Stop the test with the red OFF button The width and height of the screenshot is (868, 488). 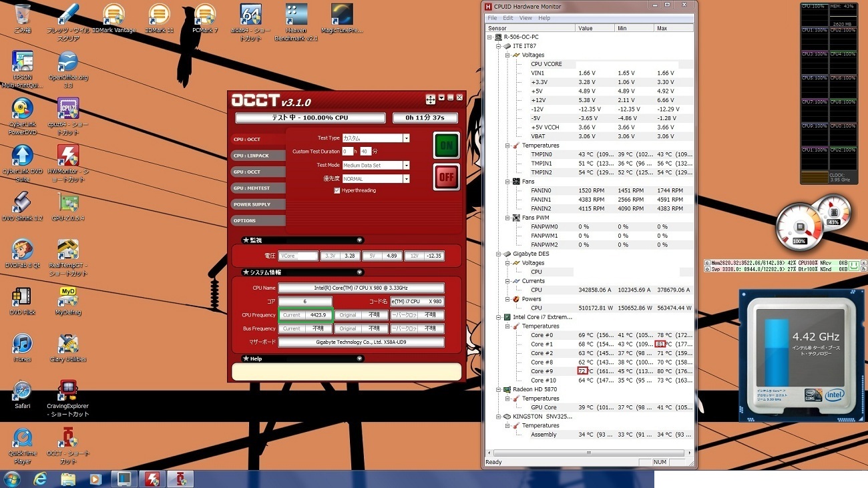[446, 177]
